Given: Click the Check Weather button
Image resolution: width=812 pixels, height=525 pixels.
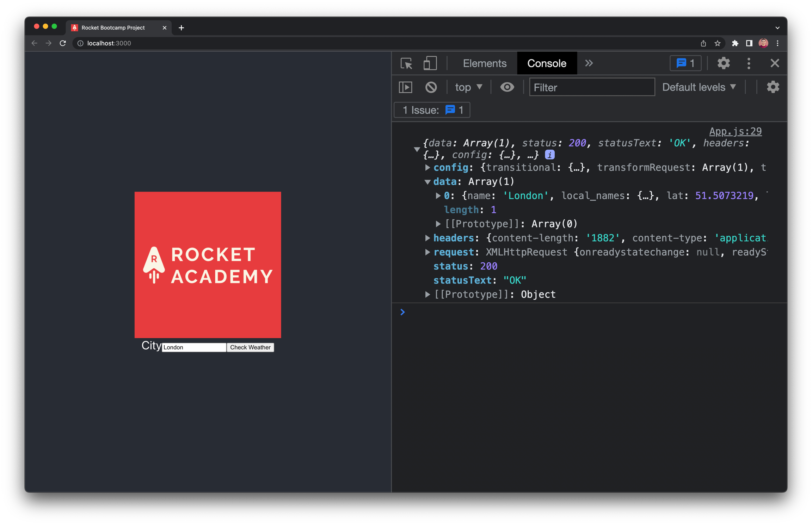Looking at the screenshot, I should click(x=250, y=347).
